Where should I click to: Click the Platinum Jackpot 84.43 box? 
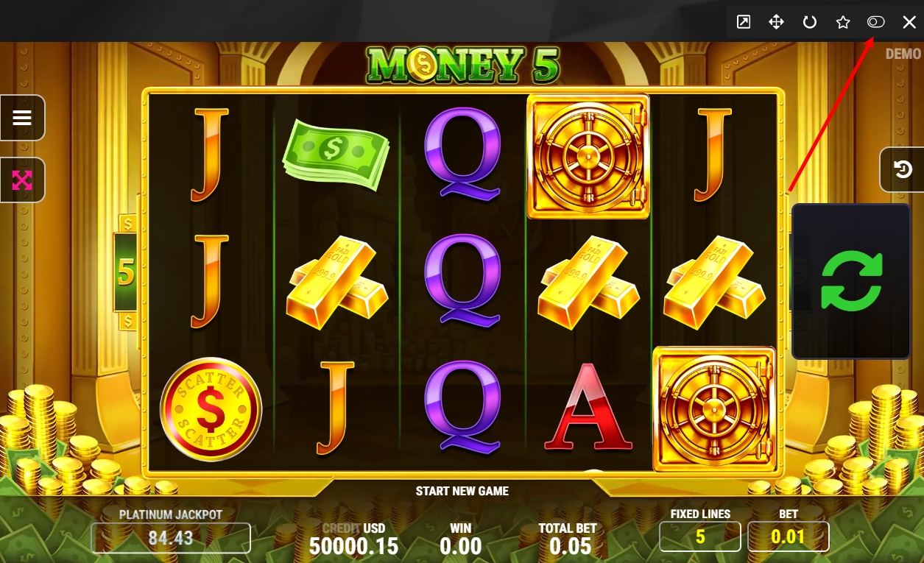coord(171,538)
